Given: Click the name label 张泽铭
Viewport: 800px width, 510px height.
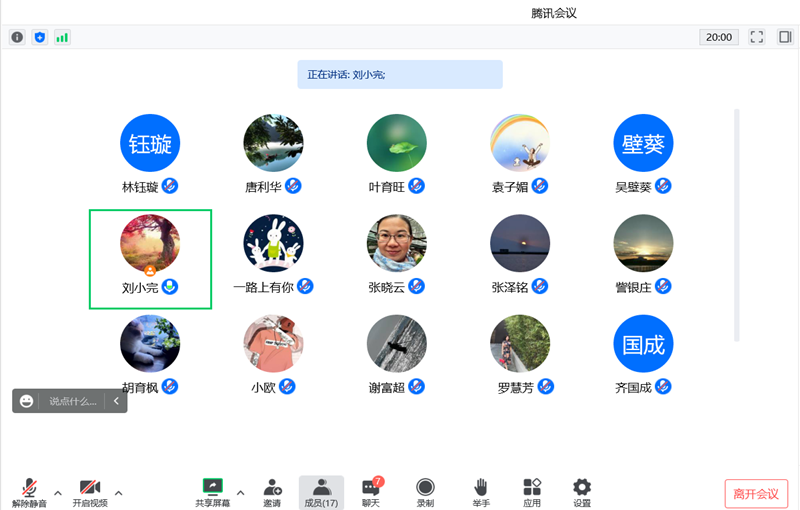Looking at the screenshot, I should click(x=510, y=288).
